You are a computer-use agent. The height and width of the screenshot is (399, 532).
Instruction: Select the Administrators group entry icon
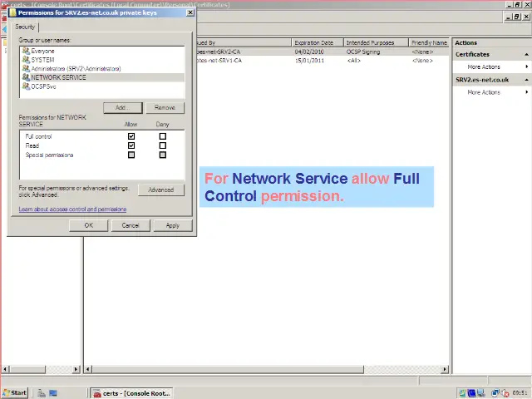click(x=26, y=69)
